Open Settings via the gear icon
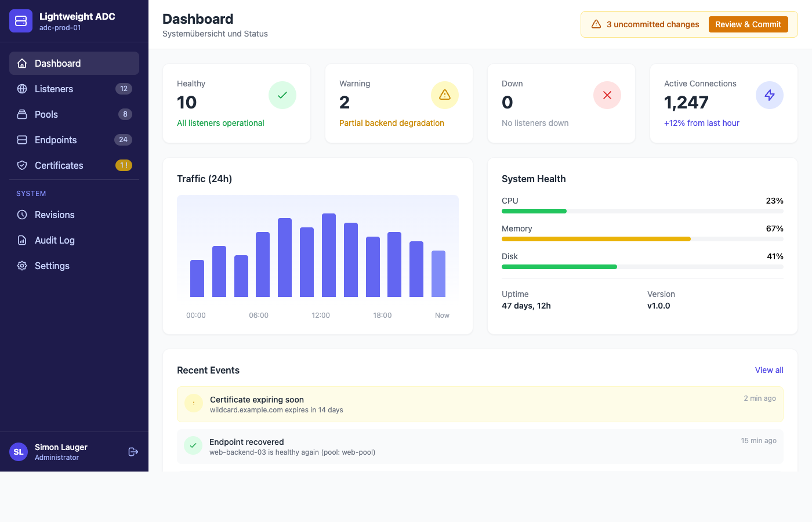The image size is (812, 522). pos(21,266)
